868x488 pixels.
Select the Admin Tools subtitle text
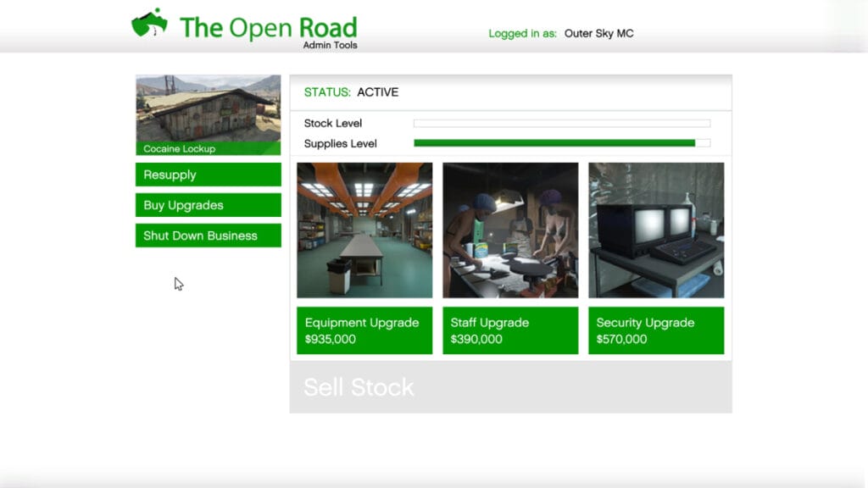tap(330, 46)
